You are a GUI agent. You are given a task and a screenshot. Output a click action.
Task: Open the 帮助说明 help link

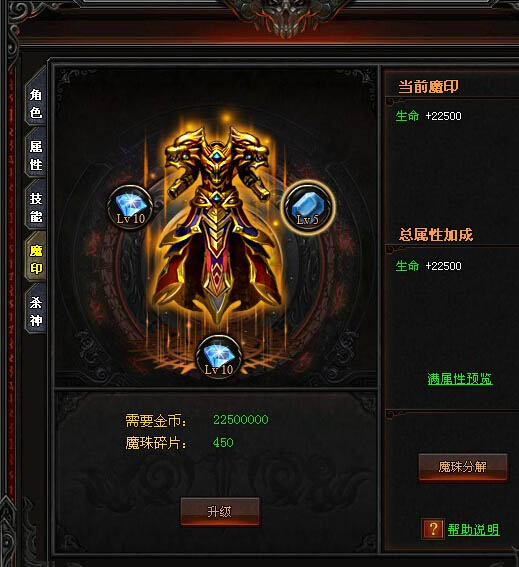[473, 530]
